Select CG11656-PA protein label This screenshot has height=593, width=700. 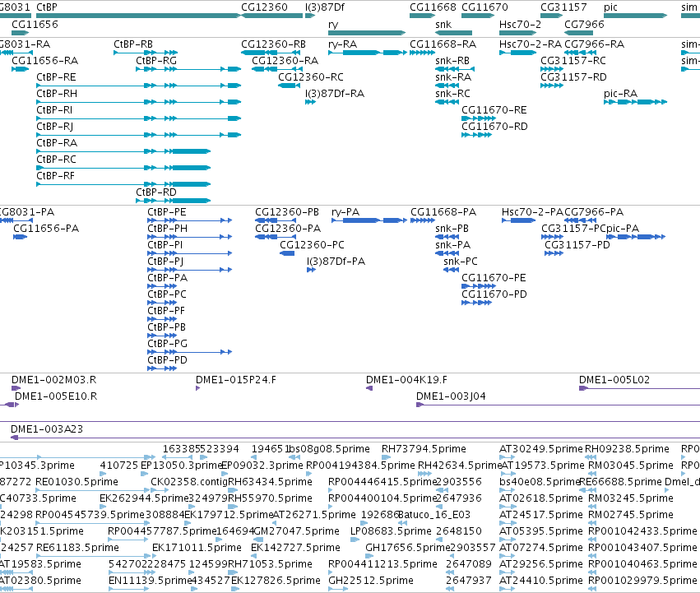[46, 229]
